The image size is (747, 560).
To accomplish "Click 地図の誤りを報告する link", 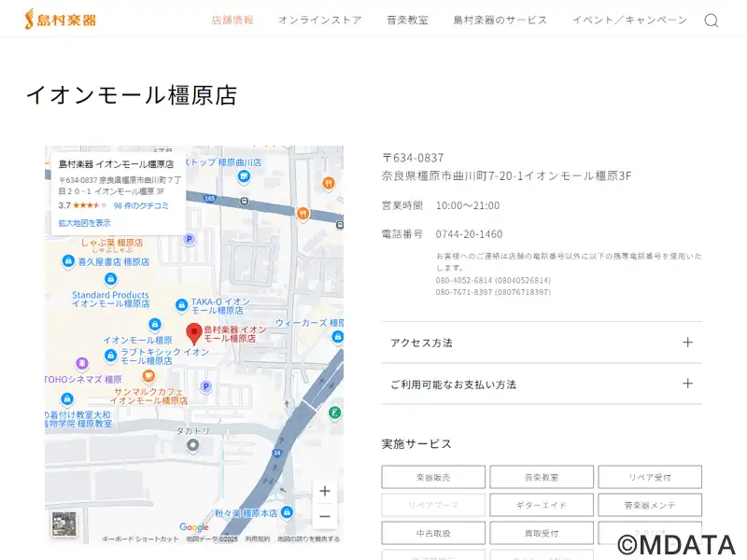I will point(309,539).
